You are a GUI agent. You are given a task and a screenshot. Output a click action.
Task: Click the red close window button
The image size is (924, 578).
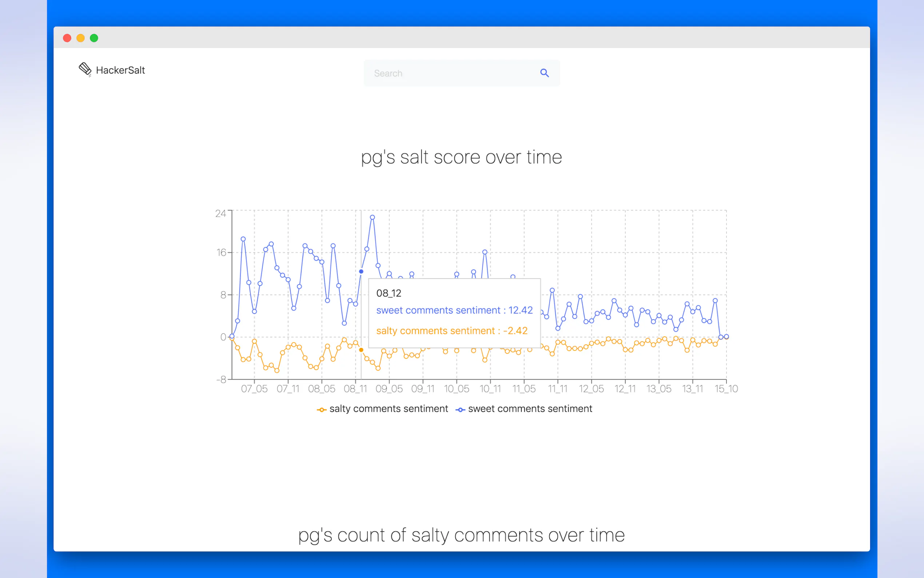[x=67, y=38]
